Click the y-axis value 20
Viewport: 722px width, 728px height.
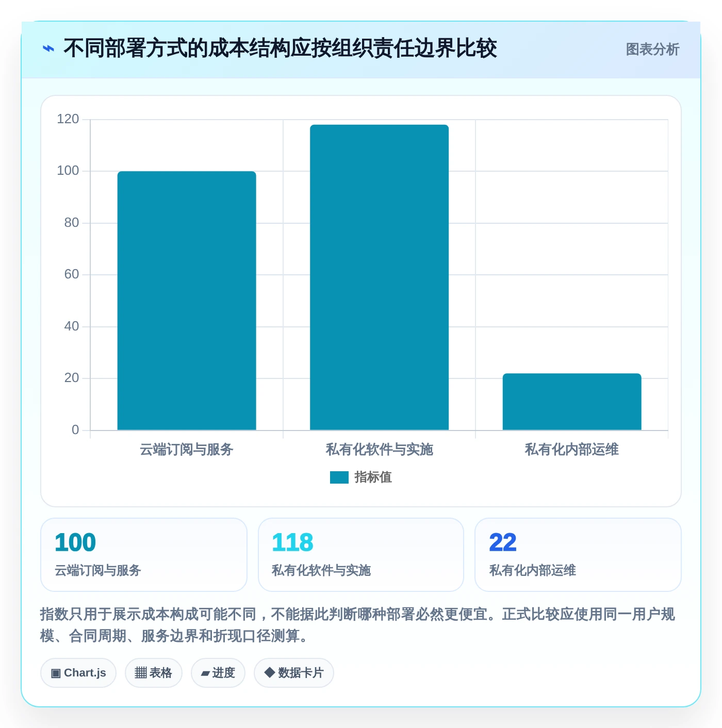72,378
